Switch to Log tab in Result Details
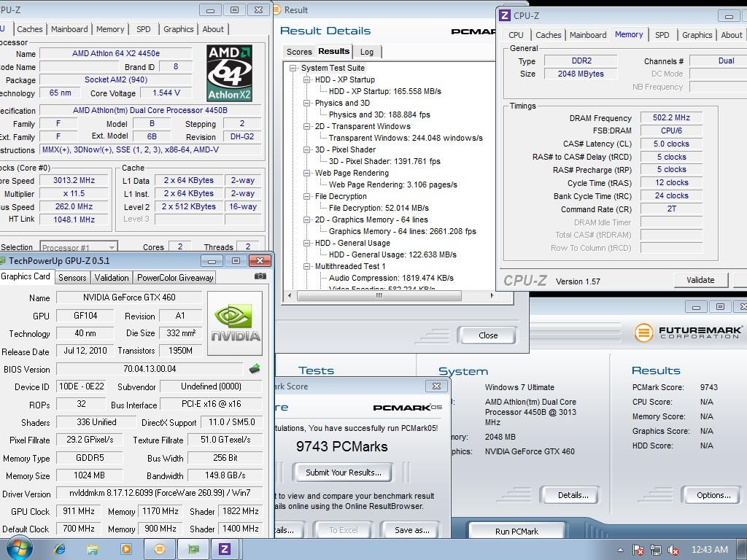The image size is (747, 560). pyautogui.click(x=367, y=52)
